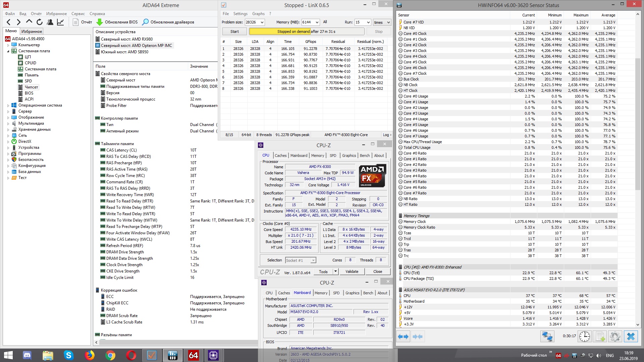644x362 pixels.
Task: Click the CPU-Z Validate button
Action: tap(352, 271)
